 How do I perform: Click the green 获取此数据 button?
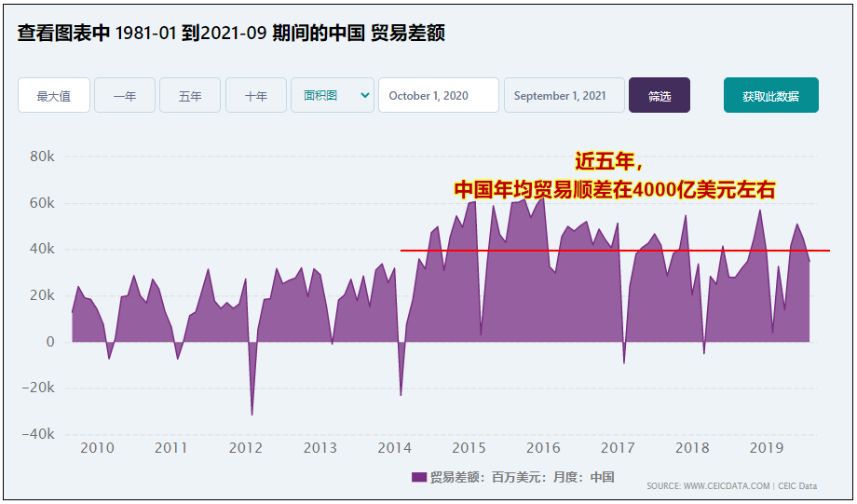770,96
